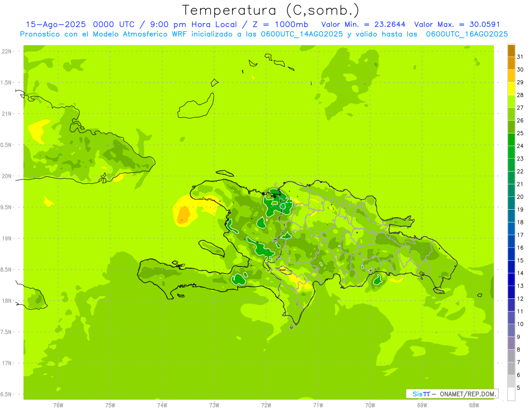Click the title "Temperatura (C,somb.)"
This screenshot has width=532, height=411.
pos(270,10)
